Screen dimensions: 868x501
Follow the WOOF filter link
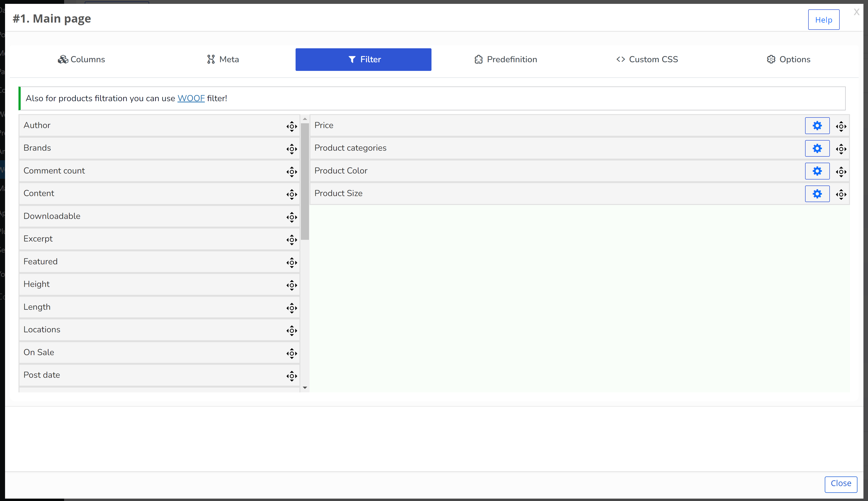click(x=191, y=98)
